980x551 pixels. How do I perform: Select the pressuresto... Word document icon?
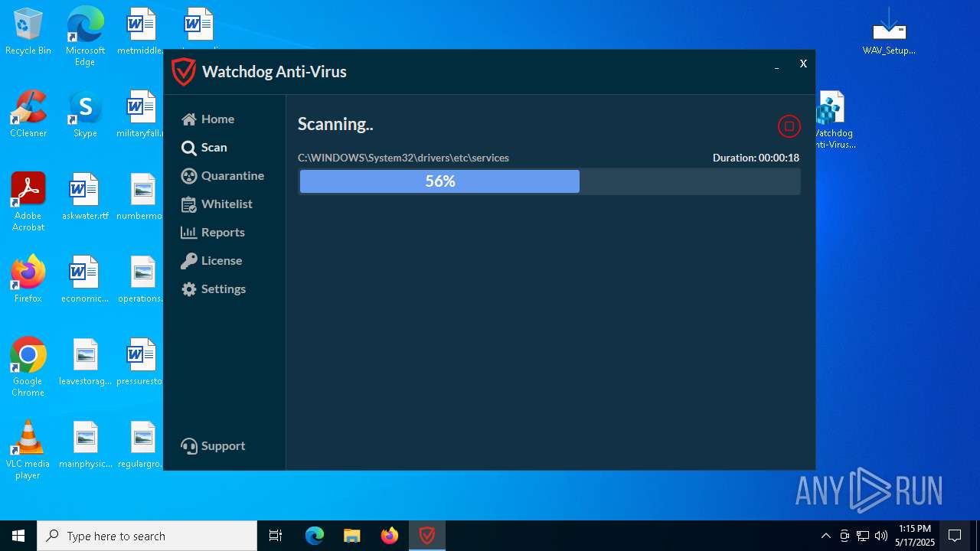point(141,363)
